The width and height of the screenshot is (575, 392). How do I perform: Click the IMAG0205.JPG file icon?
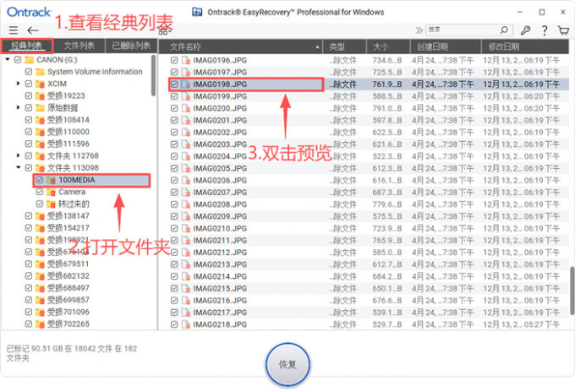[x=186, y=168]
